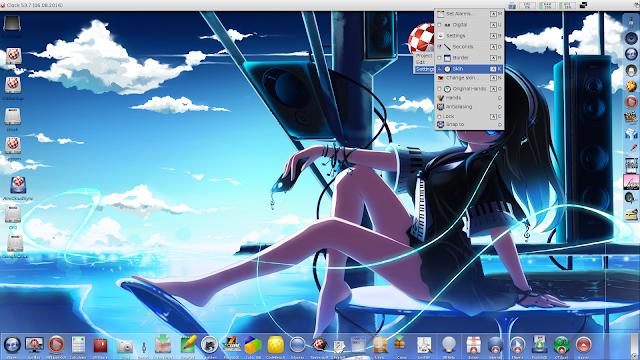Choose Set Alarms... from the menu
This screenshot has width=640, height=360.
pos(469,14)
